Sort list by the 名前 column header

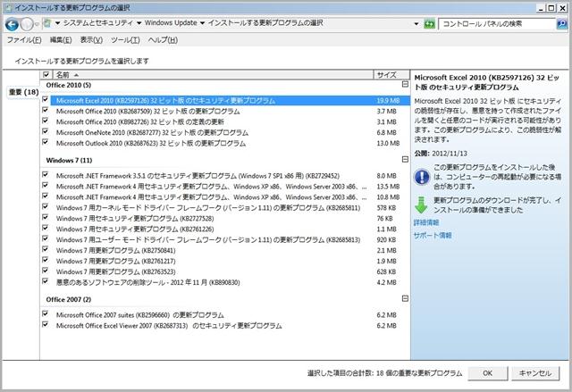click(213, 75)
